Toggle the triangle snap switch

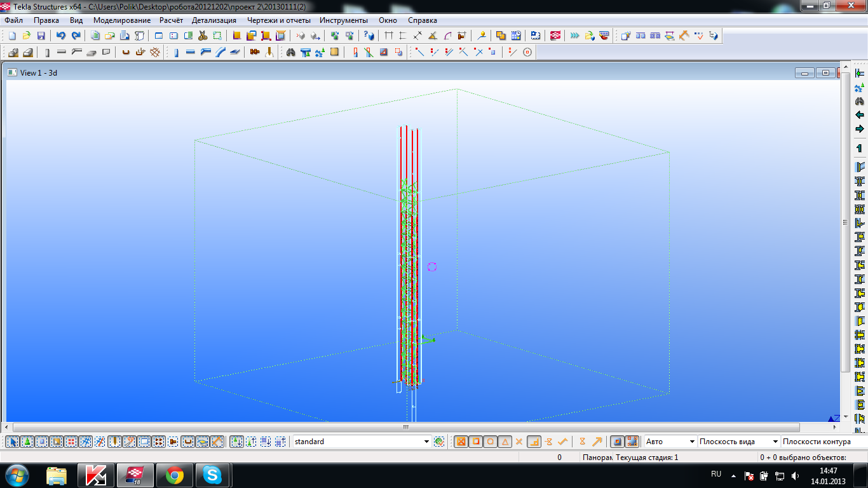505,442
